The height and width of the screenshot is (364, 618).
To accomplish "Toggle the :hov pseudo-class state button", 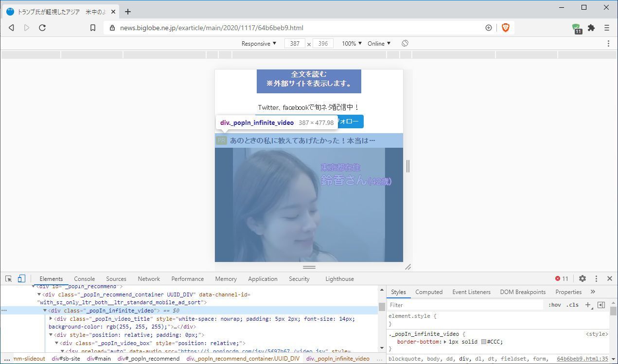I will click(x=555, y=305).
